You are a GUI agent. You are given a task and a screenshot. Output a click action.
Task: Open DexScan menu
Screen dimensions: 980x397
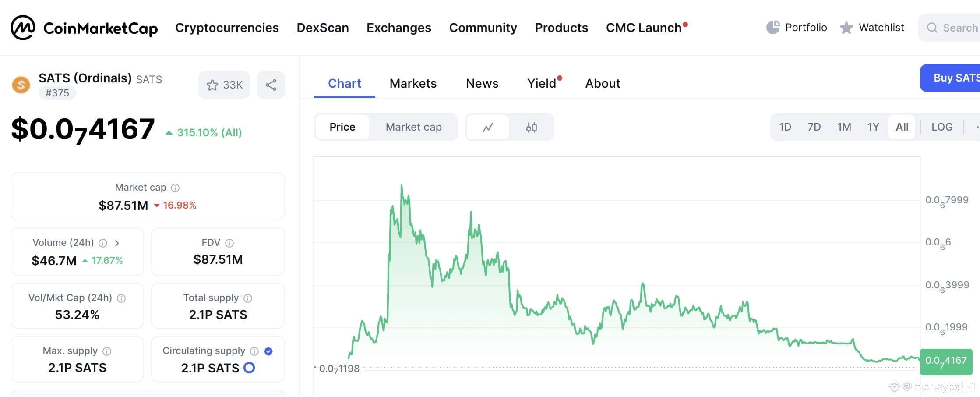point(323,28)
